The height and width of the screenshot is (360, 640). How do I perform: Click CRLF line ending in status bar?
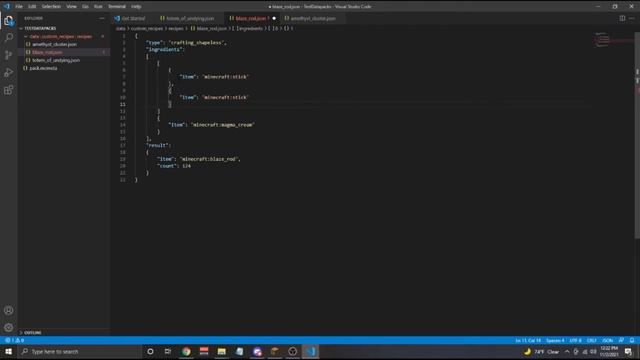[x=591, y=340]
